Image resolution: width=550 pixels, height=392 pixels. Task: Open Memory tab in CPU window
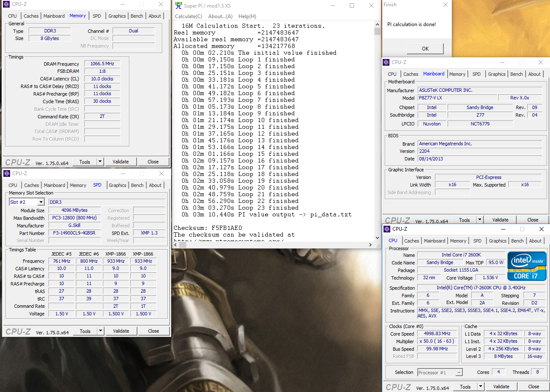458,241
